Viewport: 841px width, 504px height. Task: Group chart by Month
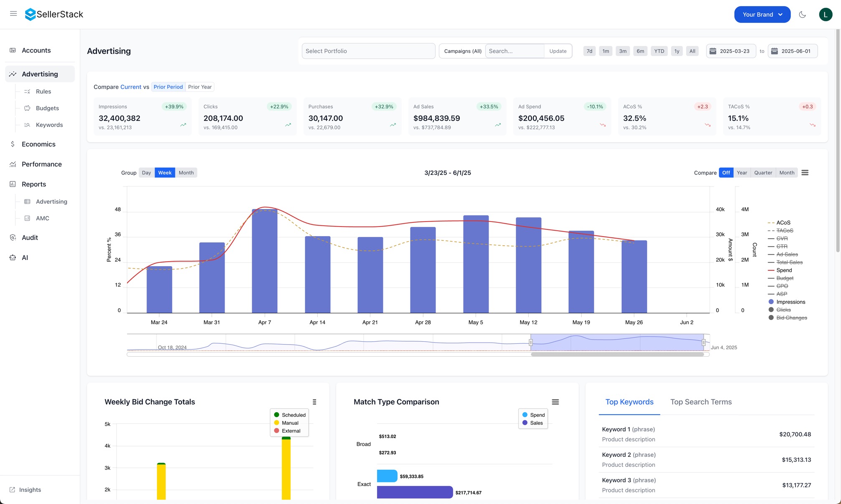pyautogui.click(x=186, y=173)
